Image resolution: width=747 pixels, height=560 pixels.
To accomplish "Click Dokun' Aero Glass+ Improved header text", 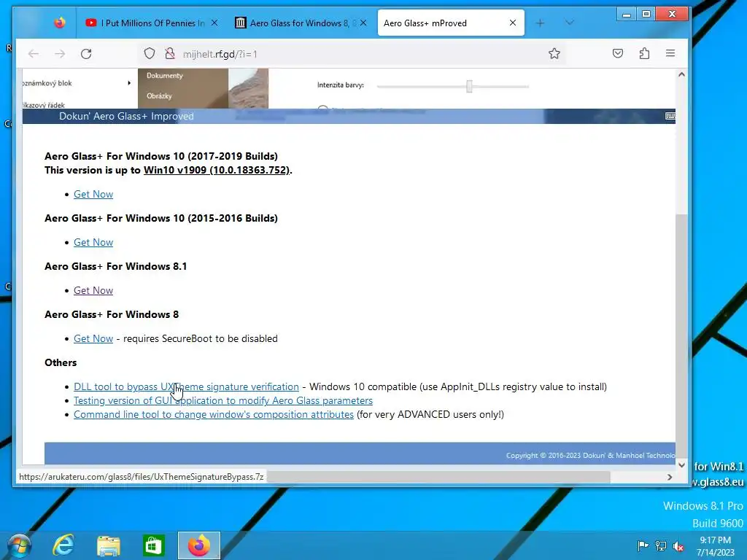I will (x=126, y=116).
